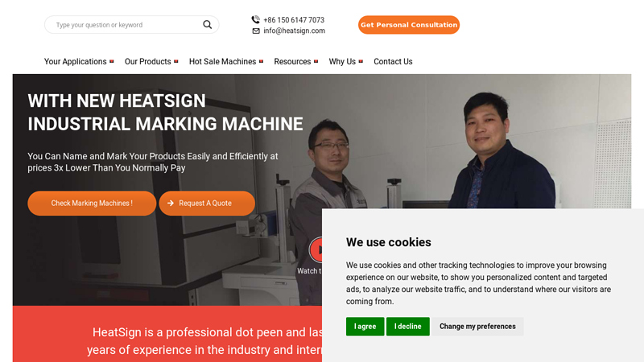This screenshot has width=644, height=362.
Task: Open Our Products menu
Action: pos(147,62)
